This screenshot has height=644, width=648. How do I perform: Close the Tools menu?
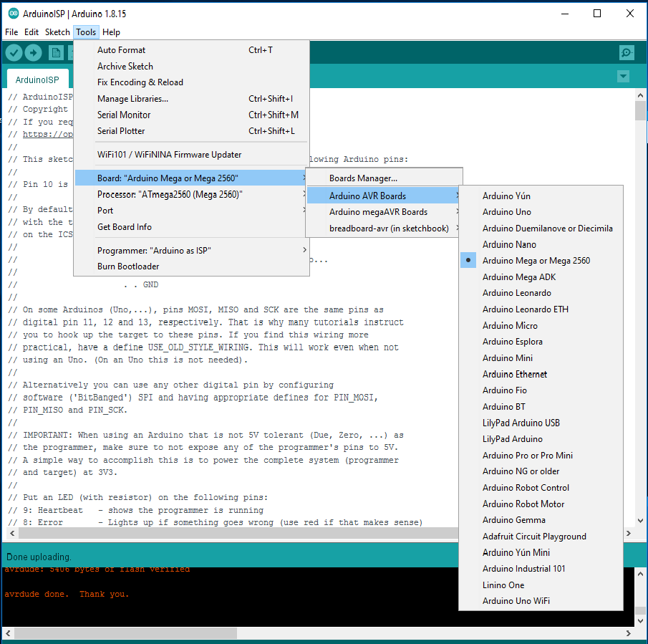click(86, 32)
